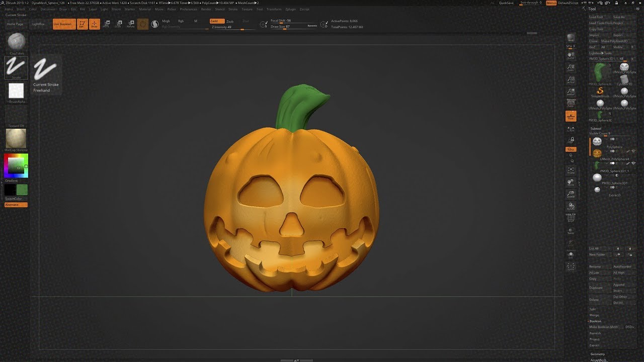
Task: Open the LightBox browser
Action: click(x=39, y=24)
